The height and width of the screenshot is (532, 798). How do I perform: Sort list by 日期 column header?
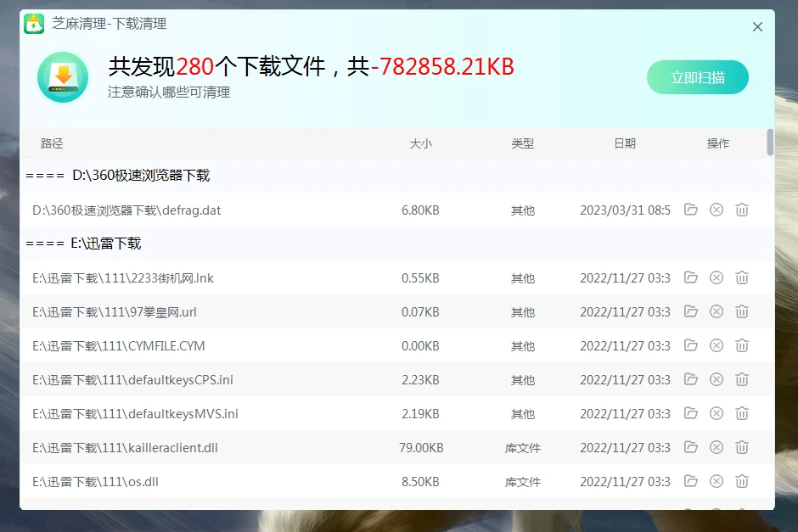tap(624, 143)
